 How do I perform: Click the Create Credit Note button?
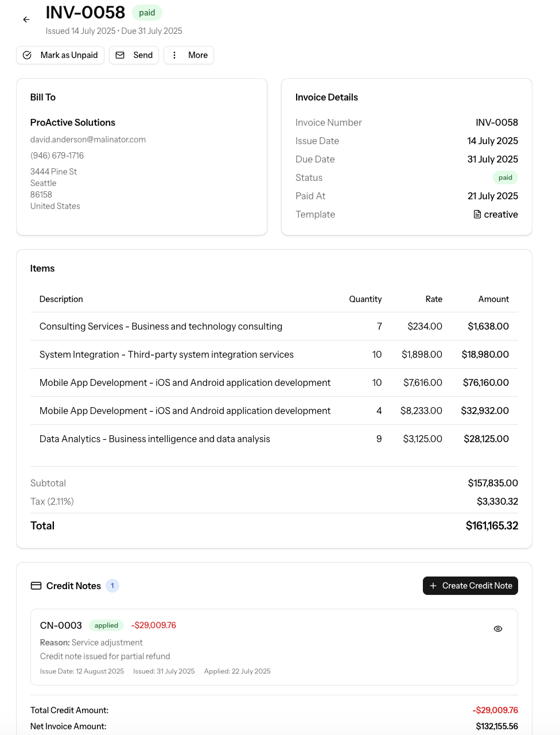point(470,585)
